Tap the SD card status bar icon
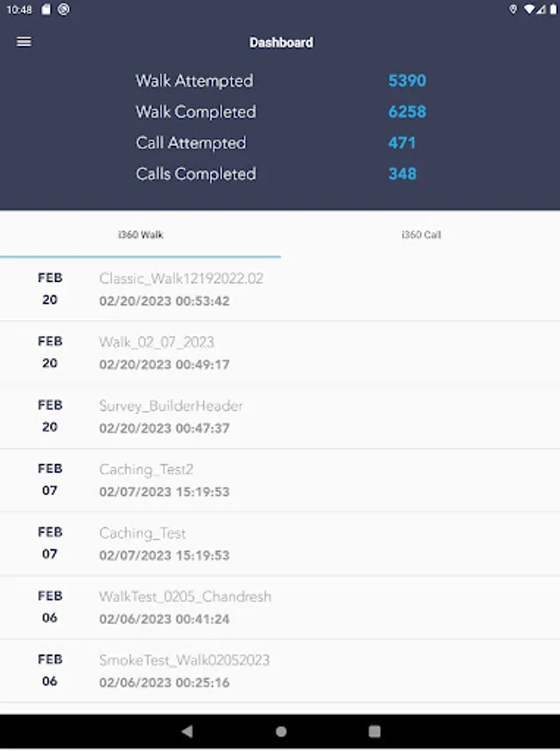Image resolution: width=560 pixels, height=751 pixels. point(46,9)
